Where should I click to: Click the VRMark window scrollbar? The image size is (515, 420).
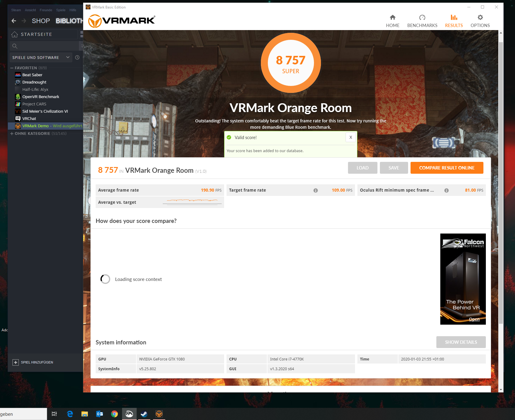pyautogui.click(x=501, y=182)
